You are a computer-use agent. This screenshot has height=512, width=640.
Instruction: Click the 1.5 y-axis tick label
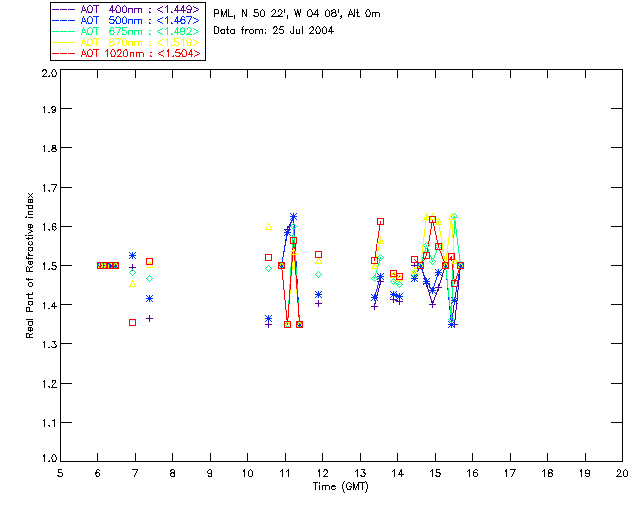[49, 266]
